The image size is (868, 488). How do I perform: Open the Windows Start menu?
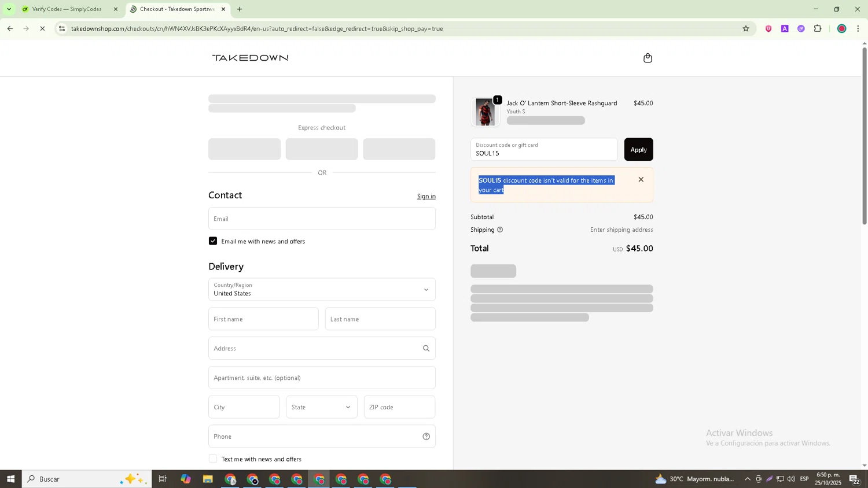pos(10,479)
